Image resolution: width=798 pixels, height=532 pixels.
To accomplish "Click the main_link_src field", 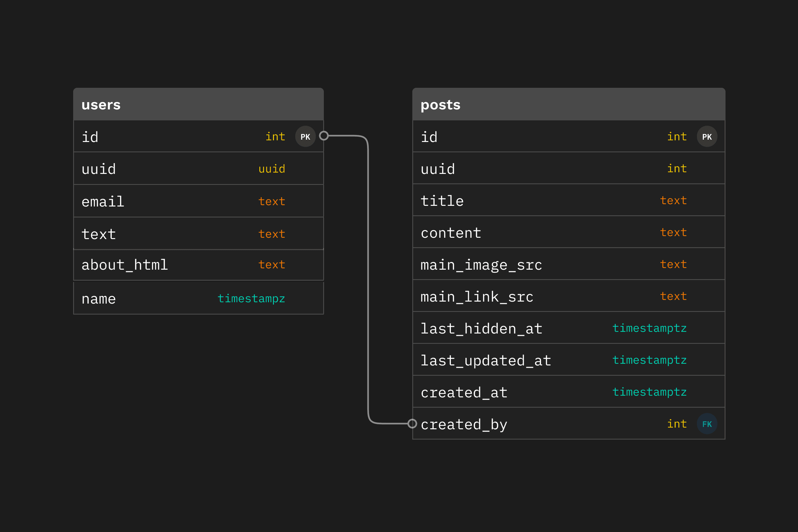I will 476,297.
